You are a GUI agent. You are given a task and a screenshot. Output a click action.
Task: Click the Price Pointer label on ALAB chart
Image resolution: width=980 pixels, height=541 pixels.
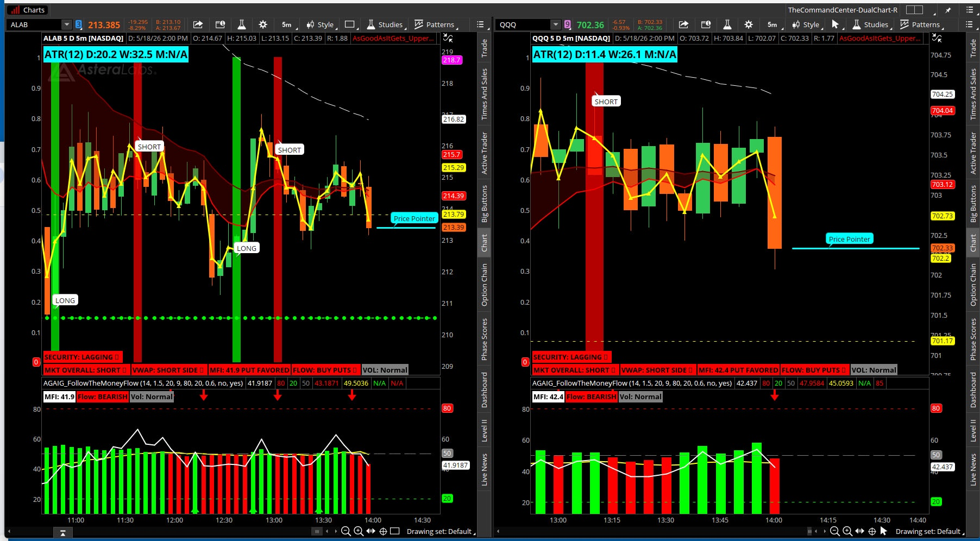[414, 218]
